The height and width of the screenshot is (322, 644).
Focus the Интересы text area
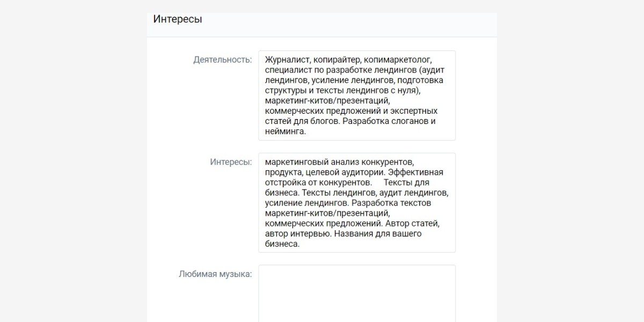click(356, 202)
